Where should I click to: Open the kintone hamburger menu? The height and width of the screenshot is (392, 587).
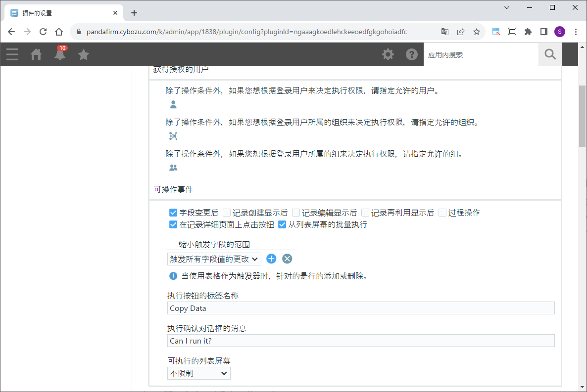(12, 54)
